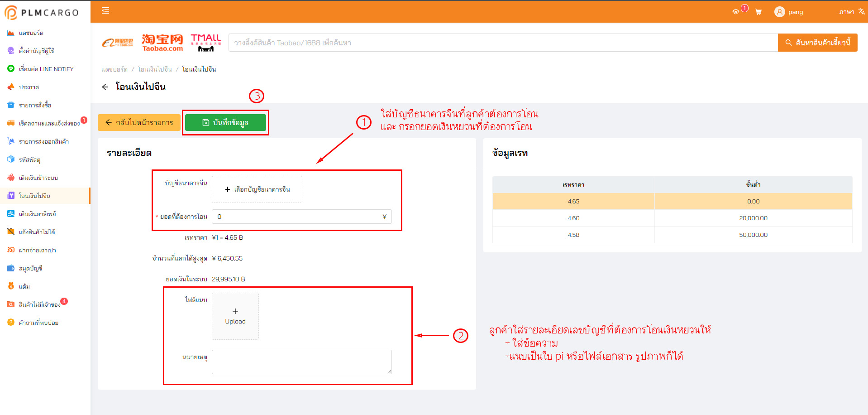This screenshot has height=415, width=868.
Task: Open the shopping cart icon
Action: click(x=758, y=12)
